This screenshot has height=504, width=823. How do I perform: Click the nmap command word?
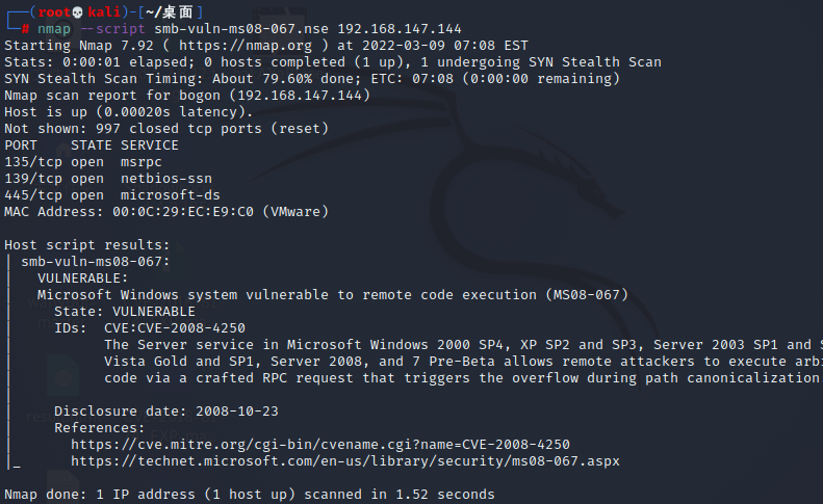[x=54, y=29]
